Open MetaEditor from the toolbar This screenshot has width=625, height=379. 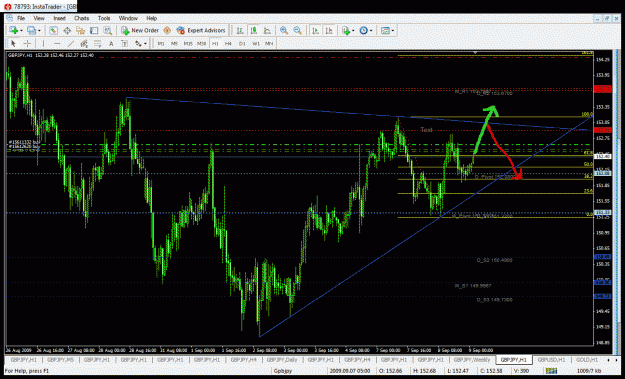[167, 30]
